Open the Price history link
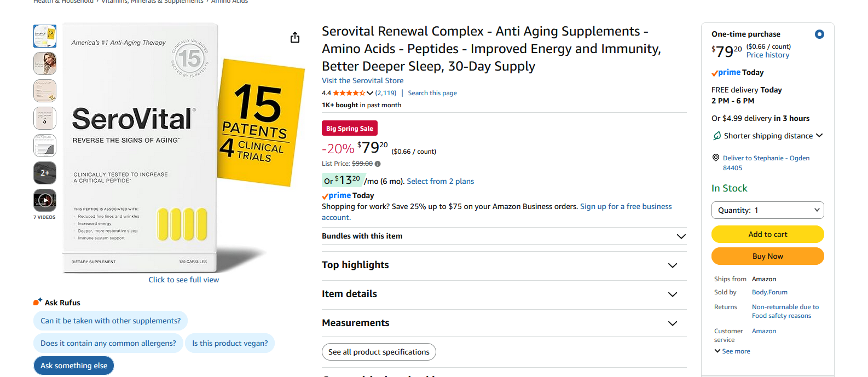The width and height of the screenshot is (868, 377). tap(767, 55)
